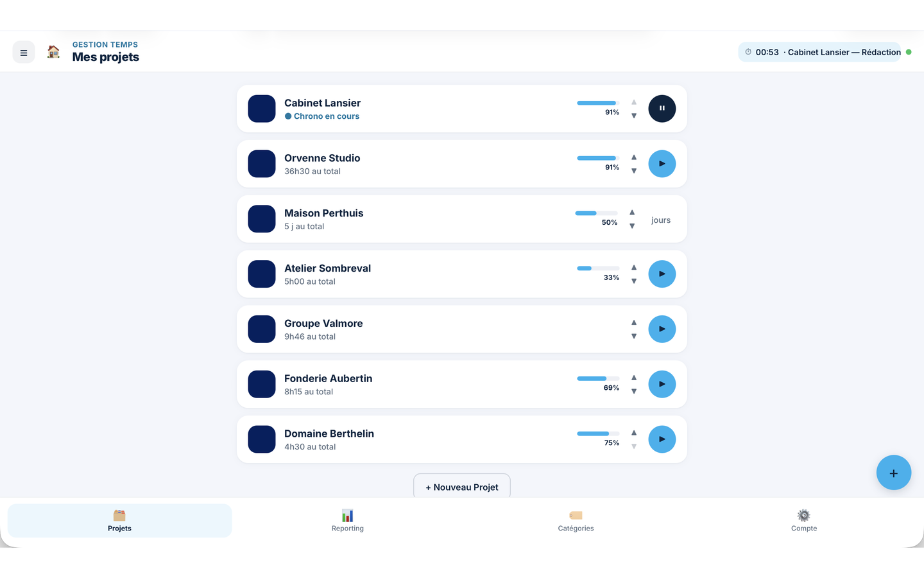Move Orvenne Studio down in list
924x578 pixels.
point(634,171)
